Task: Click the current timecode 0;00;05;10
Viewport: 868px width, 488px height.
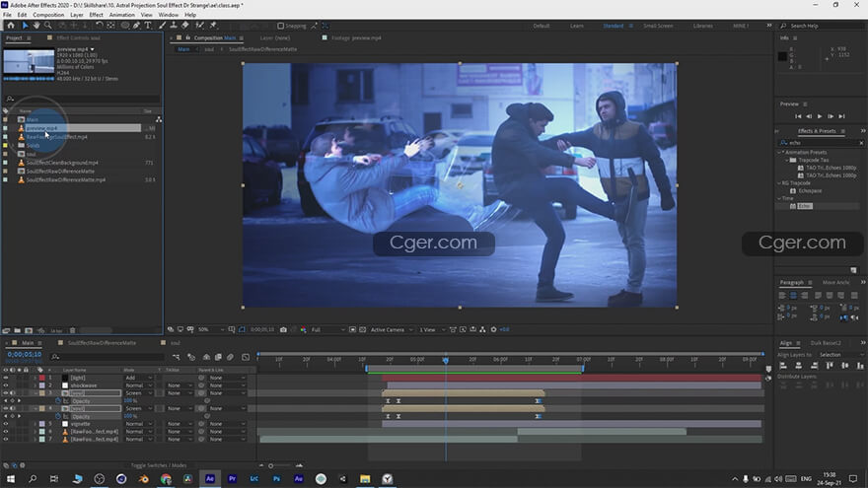Action: (25, 354)
